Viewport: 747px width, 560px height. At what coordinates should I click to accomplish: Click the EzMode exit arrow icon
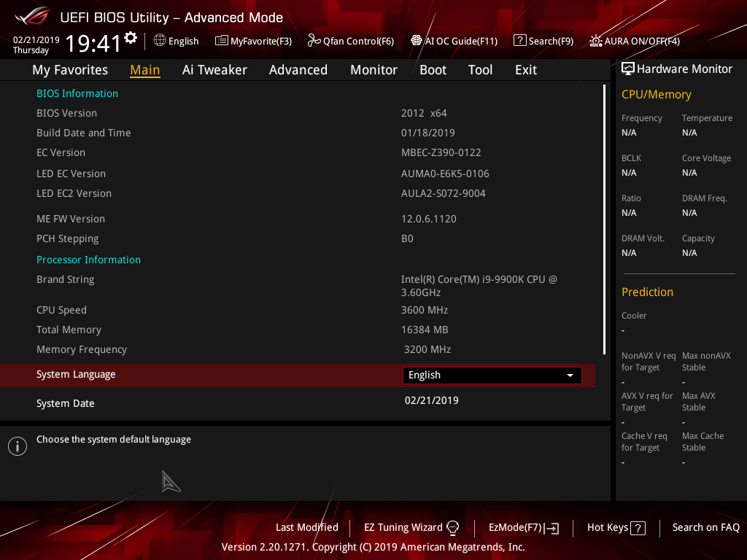[x=551, y=528]
